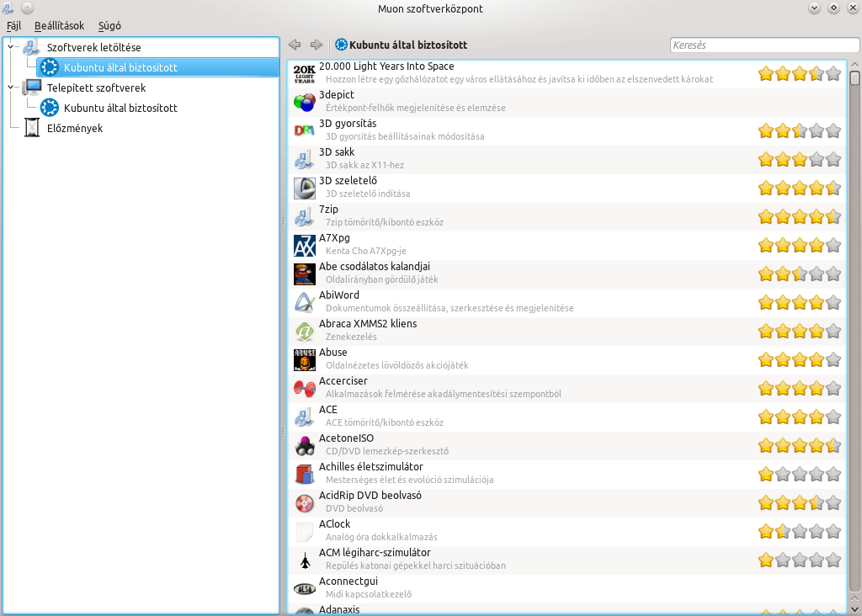
Task: Click the A7Xpg application icon
Action: tap(304, 246)
